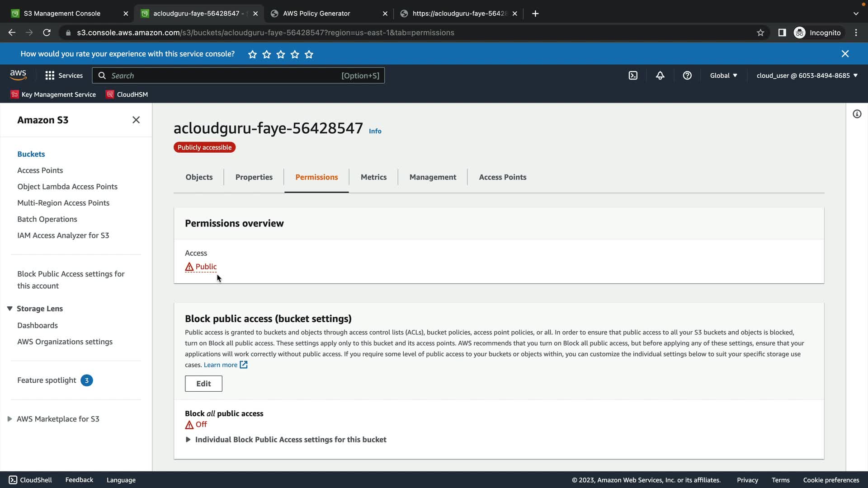Screen dimensions: 868x488
Task: Open the info panel icon at right edge
Action: [857, 114]
